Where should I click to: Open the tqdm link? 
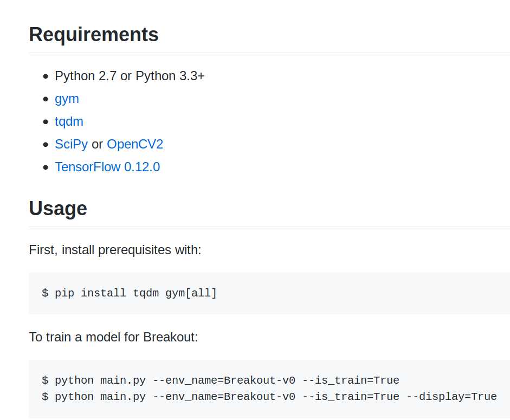[69, 121]
